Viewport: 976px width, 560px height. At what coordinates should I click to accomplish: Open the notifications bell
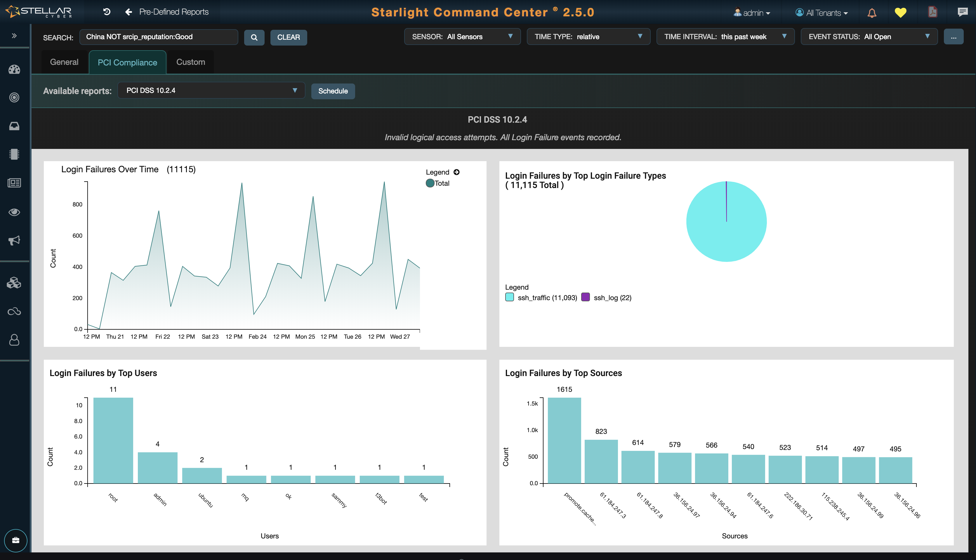click(872, 13)
